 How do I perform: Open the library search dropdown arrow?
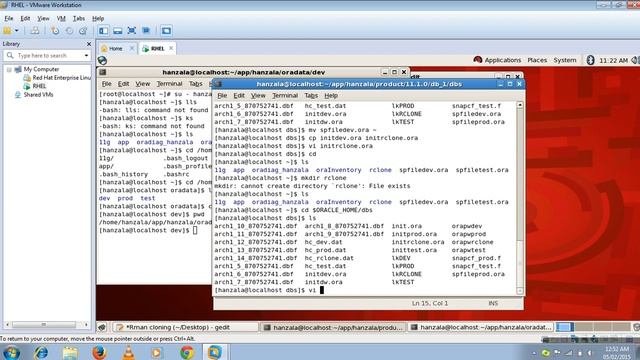click(86, 55)
